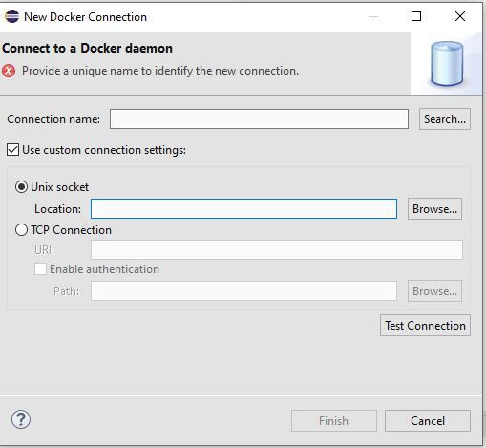Close the dialog with the X button
486x448 pixels.
pyautogui.click(x=460, y=16)
